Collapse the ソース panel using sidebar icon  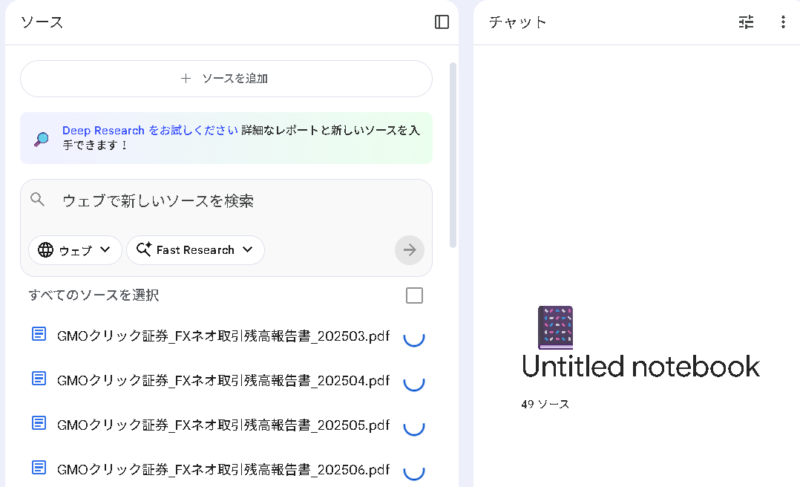[x=442, y=22]
